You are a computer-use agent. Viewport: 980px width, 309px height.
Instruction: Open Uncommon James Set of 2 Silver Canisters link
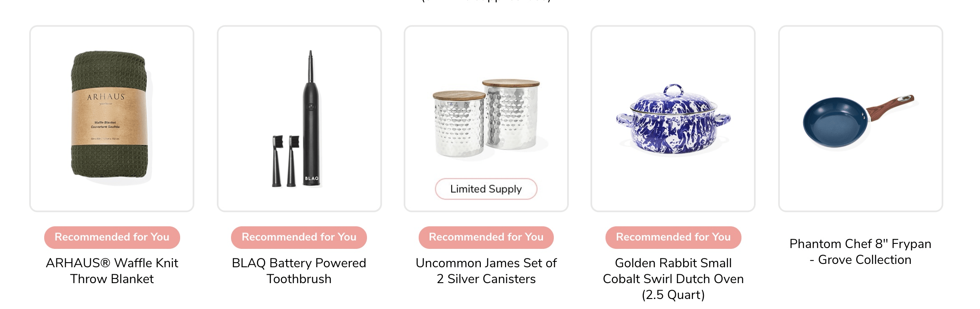486,271
